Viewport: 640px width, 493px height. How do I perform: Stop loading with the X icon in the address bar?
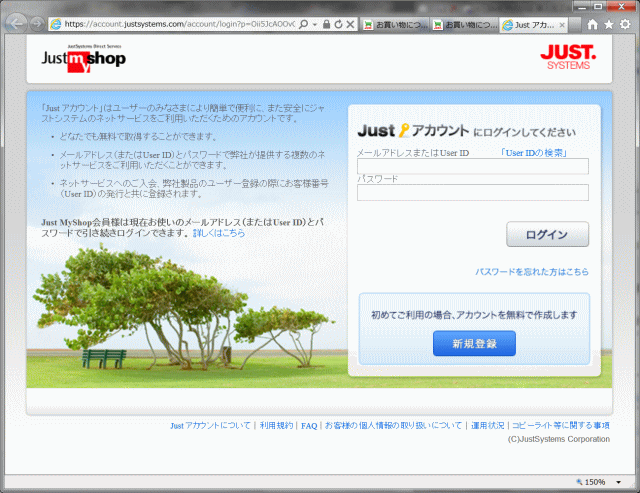[x=350, y=24]
